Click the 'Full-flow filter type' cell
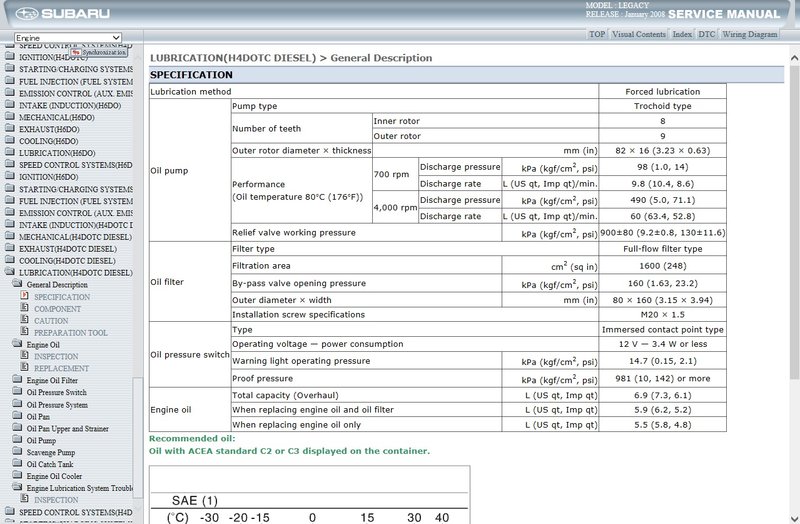800x524 pixels. coord(662,249)
